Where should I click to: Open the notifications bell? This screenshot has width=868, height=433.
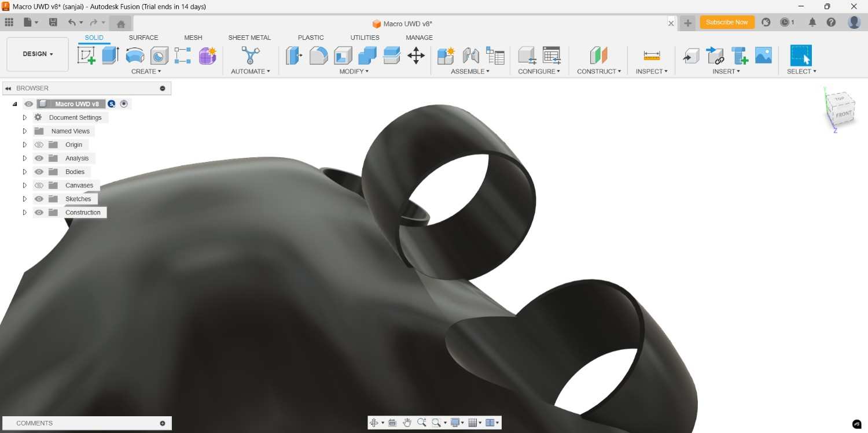812,23
